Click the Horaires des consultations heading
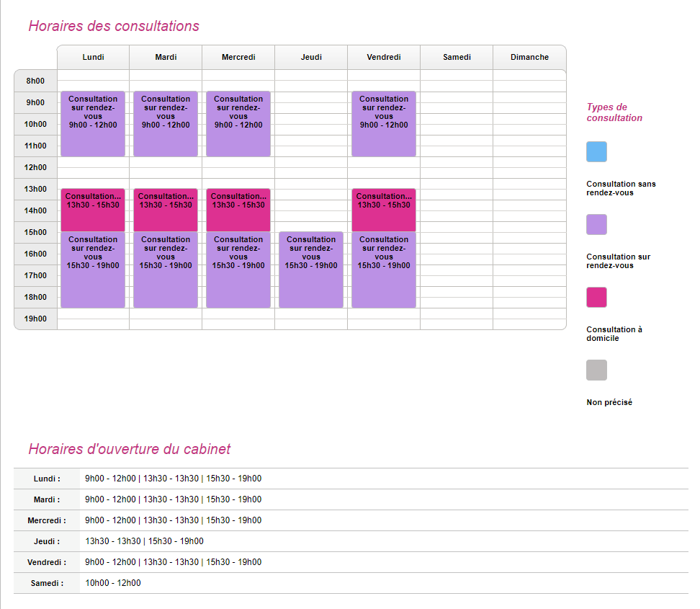700x609 pixels. (x=114, y=26)
